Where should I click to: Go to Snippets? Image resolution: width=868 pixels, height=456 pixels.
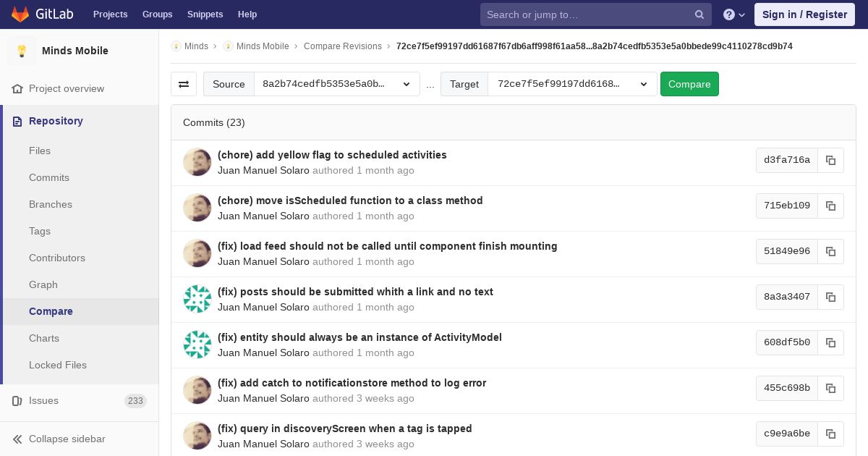pos(205,14)
